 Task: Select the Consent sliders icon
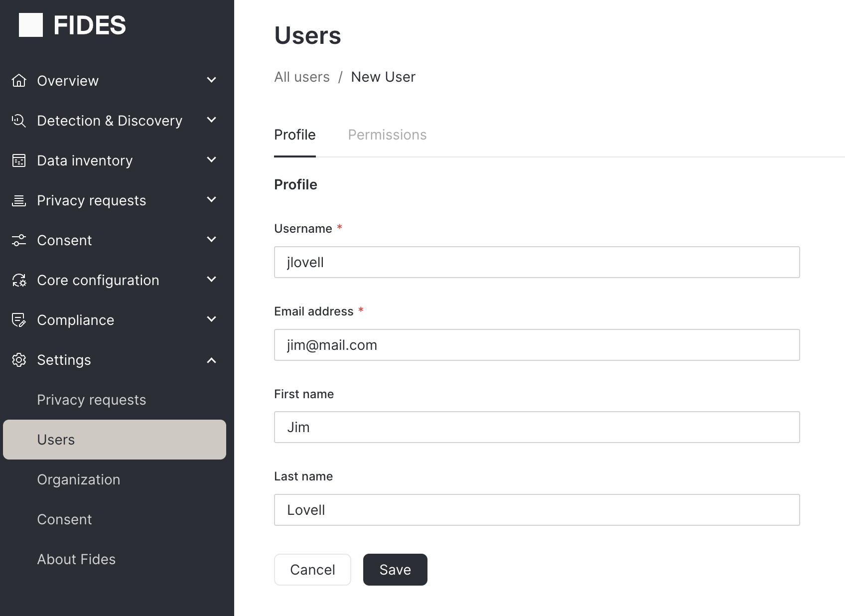point(19,240)
